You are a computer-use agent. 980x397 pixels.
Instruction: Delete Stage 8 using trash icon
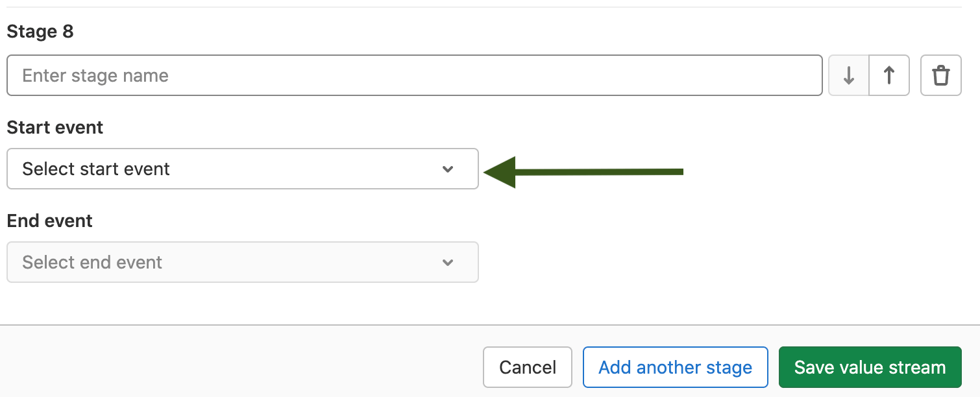(940, 76)
